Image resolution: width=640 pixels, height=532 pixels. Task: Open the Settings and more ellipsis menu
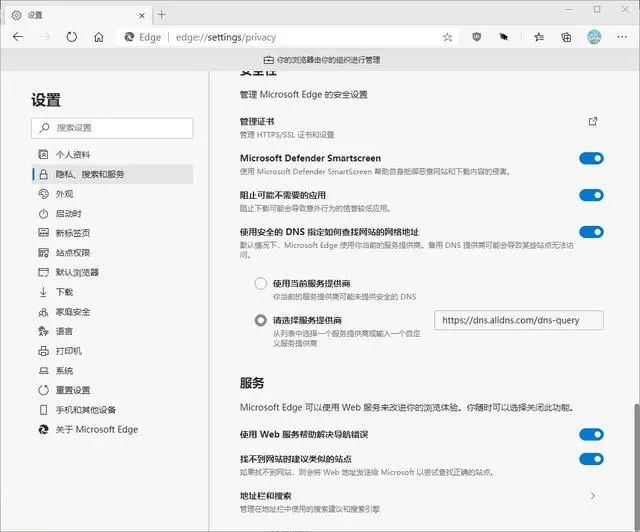[x=622, y=37]
